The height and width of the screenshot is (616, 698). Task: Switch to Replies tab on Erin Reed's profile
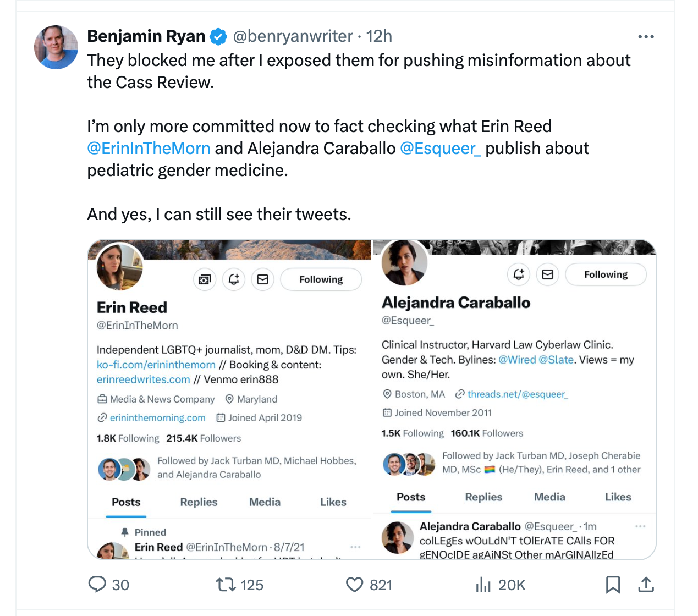[x=199, y=502]
